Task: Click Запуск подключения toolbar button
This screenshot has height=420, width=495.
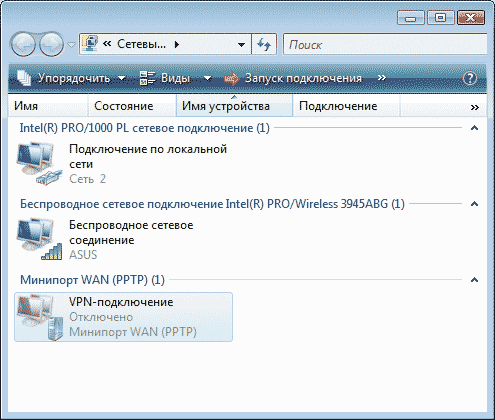Action: (293, 78)
